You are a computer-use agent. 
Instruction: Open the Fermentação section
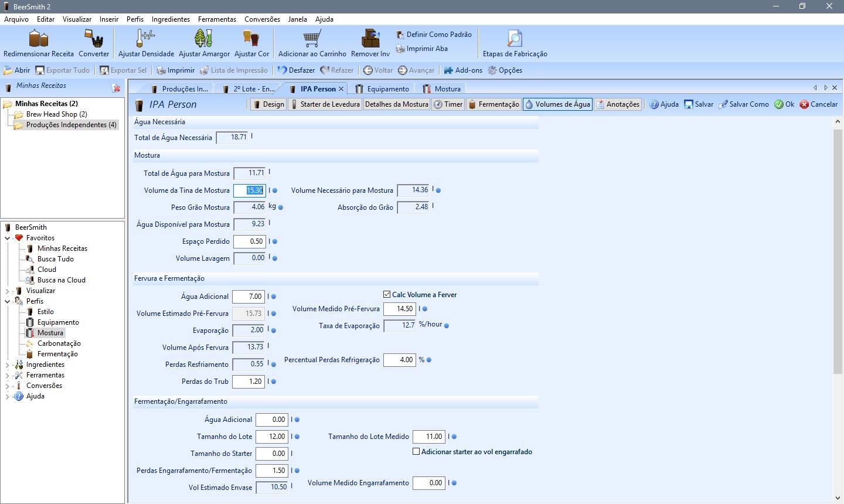pyautogui.click(x=494, y=104)
